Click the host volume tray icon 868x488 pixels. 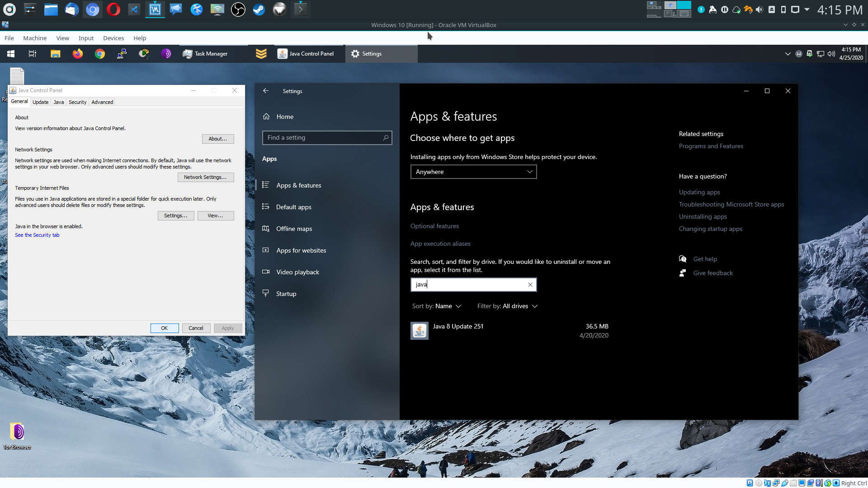click(x=759, y=9)
